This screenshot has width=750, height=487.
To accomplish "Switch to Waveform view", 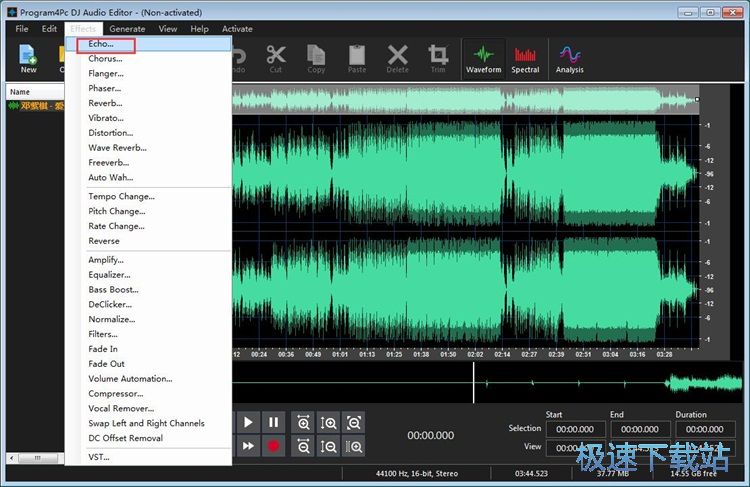I will point(483,57).
